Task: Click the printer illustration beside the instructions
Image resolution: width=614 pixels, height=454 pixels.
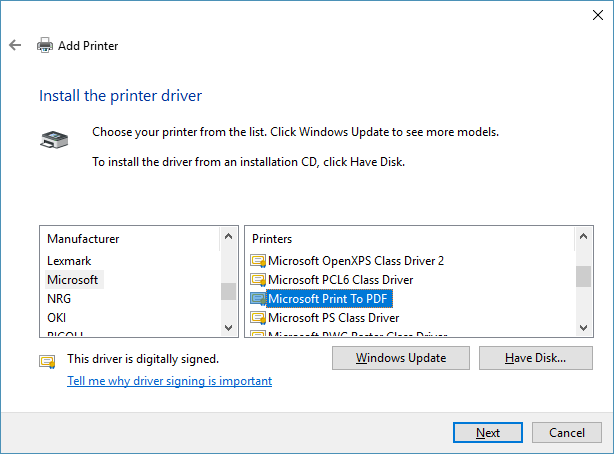Action: pos(54,139)
